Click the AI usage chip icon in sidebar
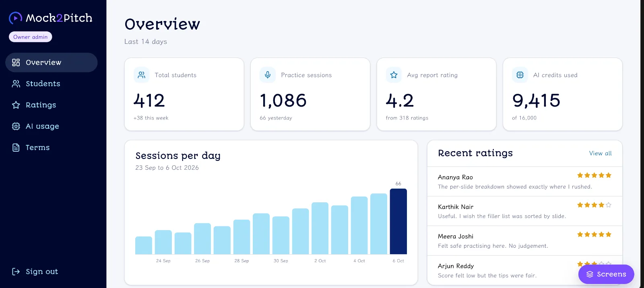The width and height of the screenshot is (644, 288). pyautogui.click(x=16, y=126)
